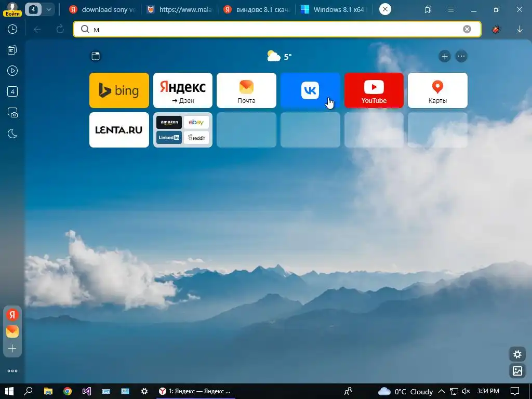Viewport: 532px width, 399px height.
Task: Open the tab group counter showing 4
Action: point(33,9)
